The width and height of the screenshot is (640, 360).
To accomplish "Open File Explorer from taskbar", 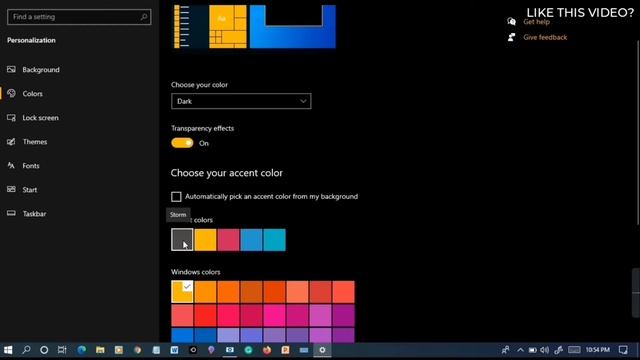I will tap(100, 350).
